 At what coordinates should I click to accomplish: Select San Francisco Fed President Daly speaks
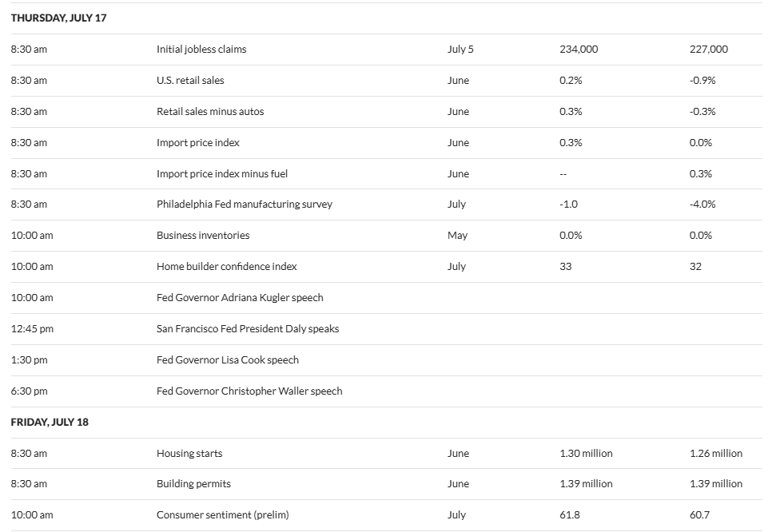click(x=248, y=329)
